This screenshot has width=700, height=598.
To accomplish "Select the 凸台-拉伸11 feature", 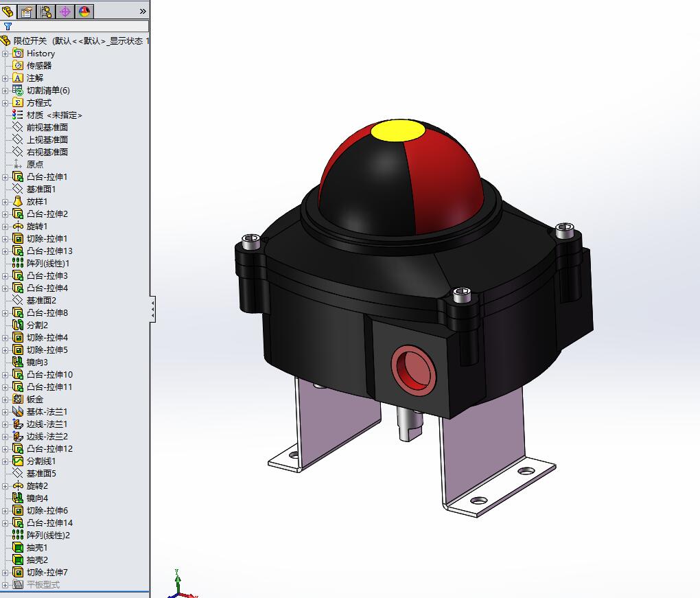I will coord(43,387).
